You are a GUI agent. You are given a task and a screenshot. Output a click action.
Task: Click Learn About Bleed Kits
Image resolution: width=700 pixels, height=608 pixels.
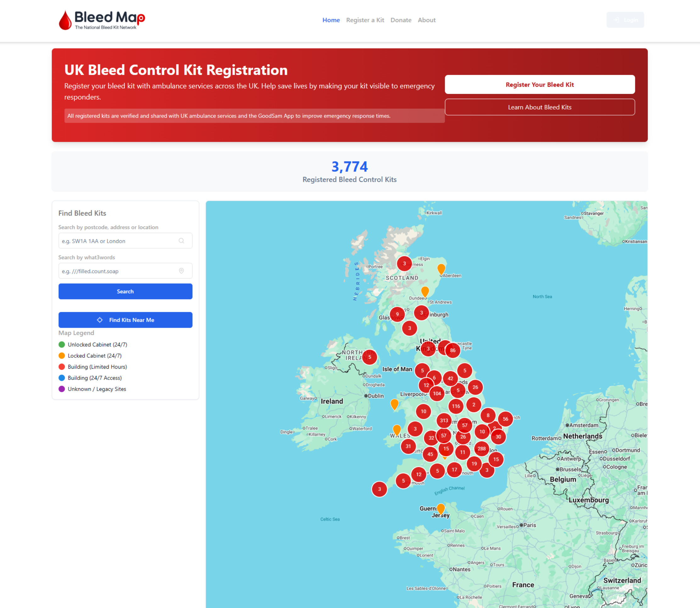pyautogui.click(x=539, y=107)
